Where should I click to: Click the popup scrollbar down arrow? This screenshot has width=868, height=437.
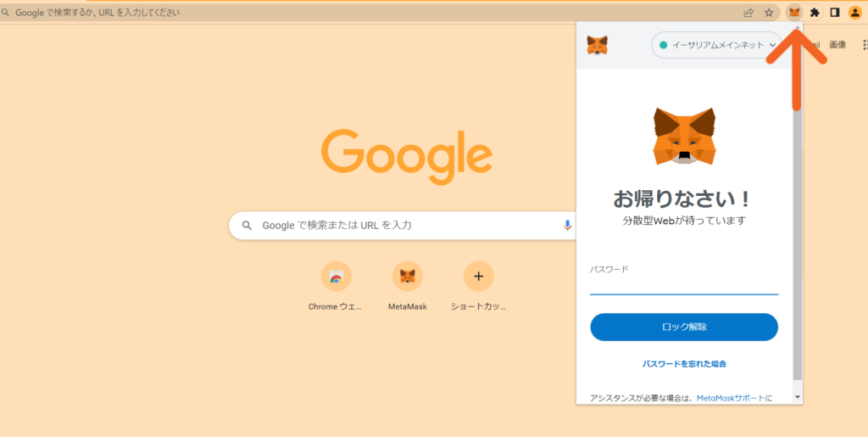click(x=797, y=397)
